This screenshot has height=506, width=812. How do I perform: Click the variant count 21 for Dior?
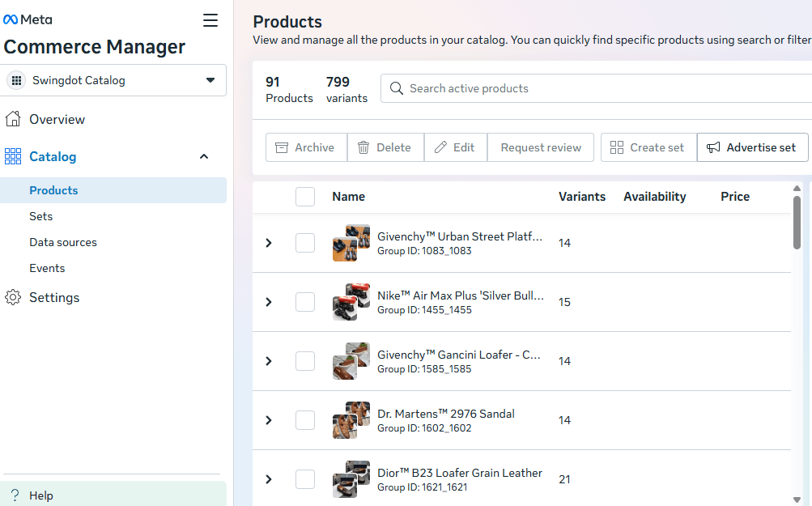click(564, 479)
